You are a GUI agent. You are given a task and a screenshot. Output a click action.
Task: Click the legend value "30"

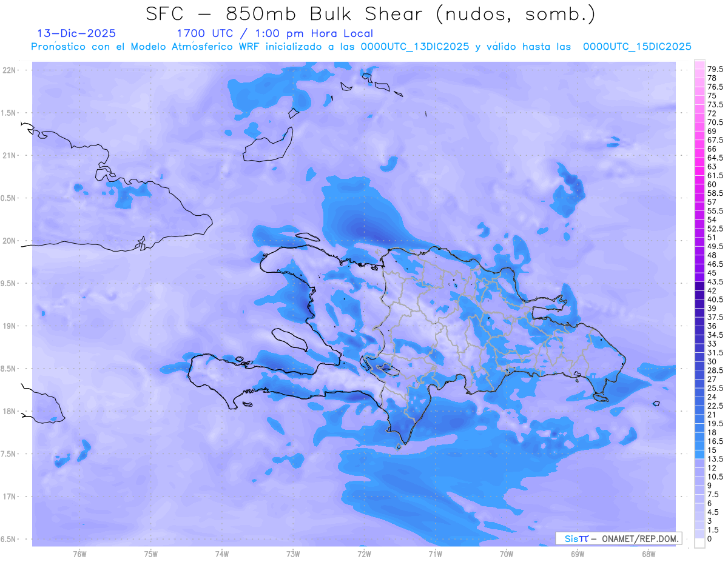point(712,361)
